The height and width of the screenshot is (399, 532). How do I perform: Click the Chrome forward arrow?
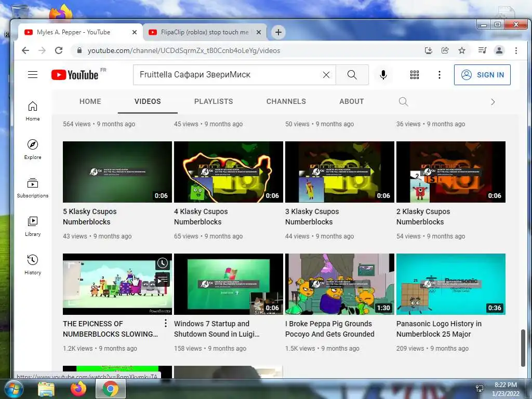point(42,50)
